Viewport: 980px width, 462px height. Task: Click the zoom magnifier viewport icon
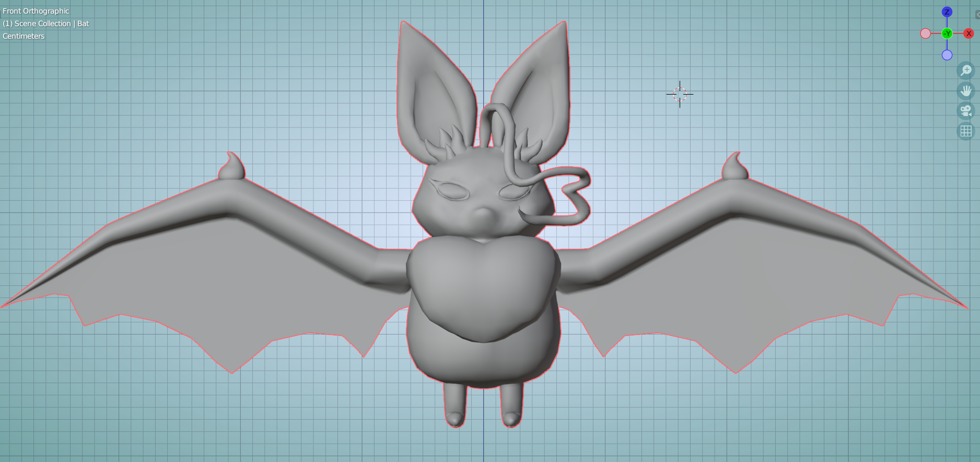966,70
